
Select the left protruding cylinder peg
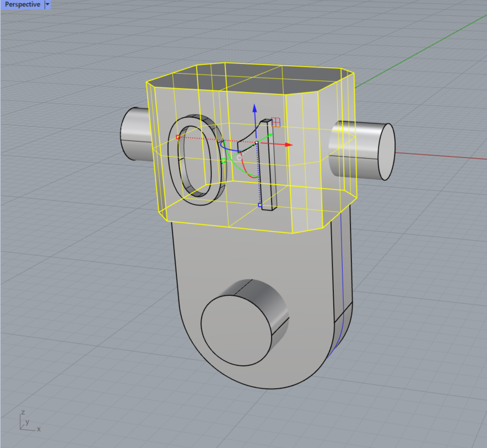point(135,134)
